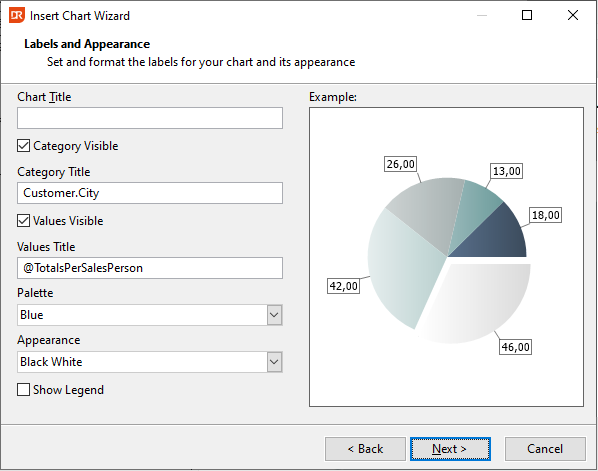This screenshot has width=598, height=471.
Task: Click the Black White appearance combo box
Action: click(150, 362)
